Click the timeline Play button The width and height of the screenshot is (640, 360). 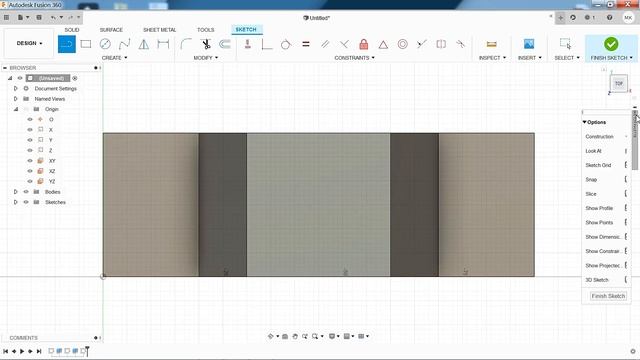point(22,351)
